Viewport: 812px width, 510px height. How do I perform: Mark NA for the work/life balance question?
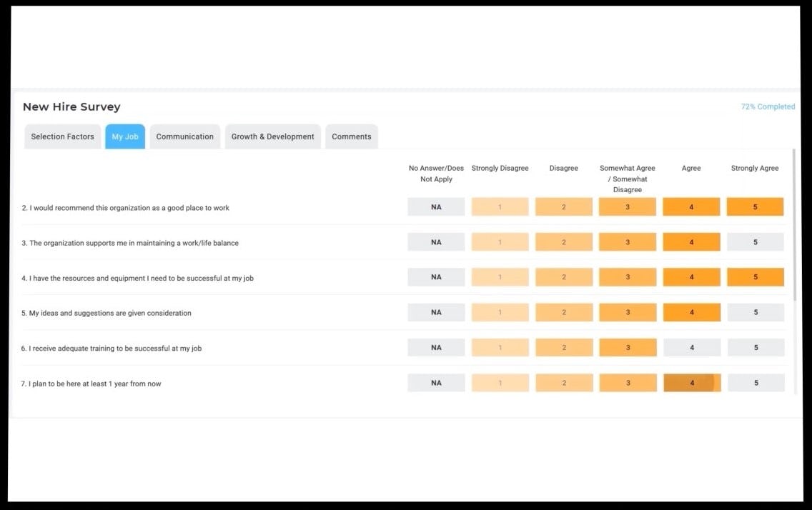click(436, 241)
